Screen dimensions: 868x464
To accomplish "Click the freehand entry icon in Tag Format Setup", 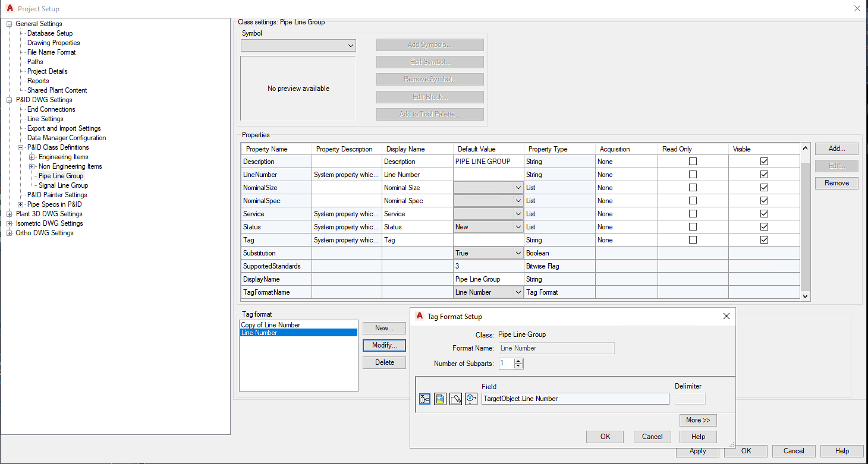I will pos(455,399).
